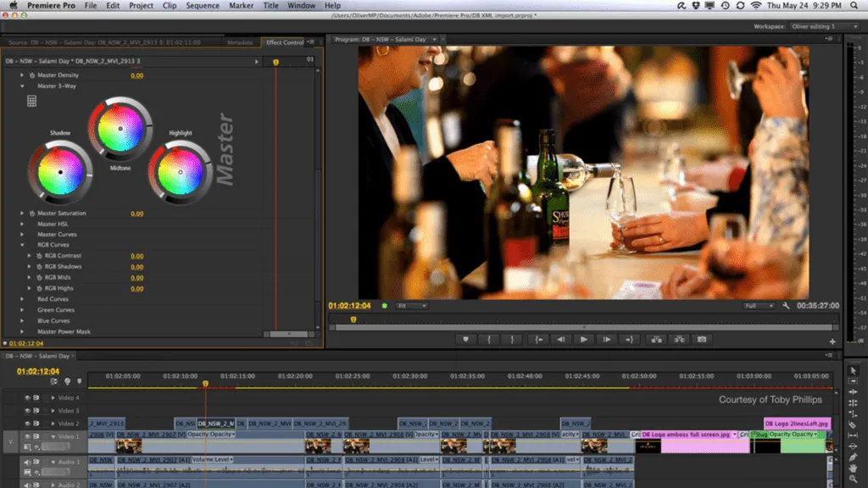Screen dimensions: 868x488
Task: Open the Sequence menu
Action: pyautogui.click(x=202, y=6)
